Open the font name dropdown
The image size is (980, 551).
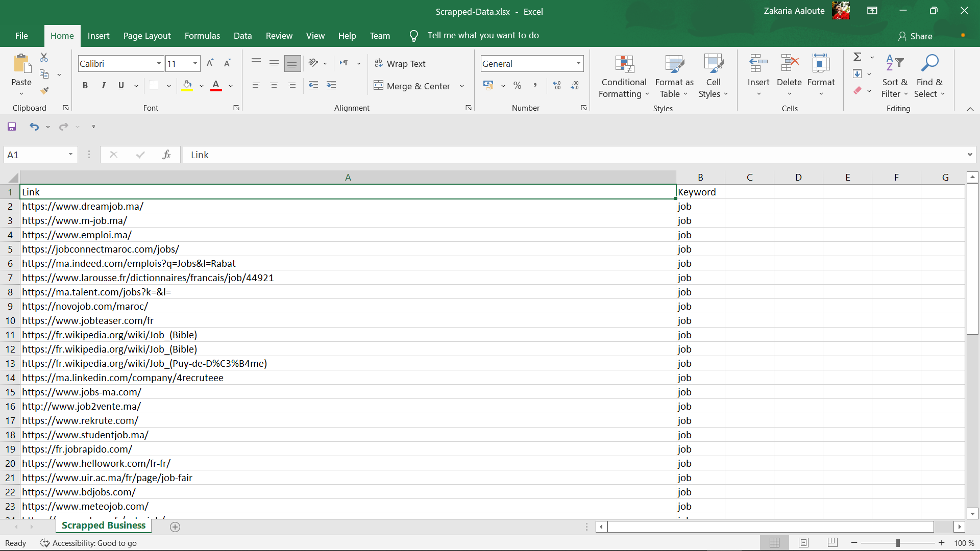point(159,63)
